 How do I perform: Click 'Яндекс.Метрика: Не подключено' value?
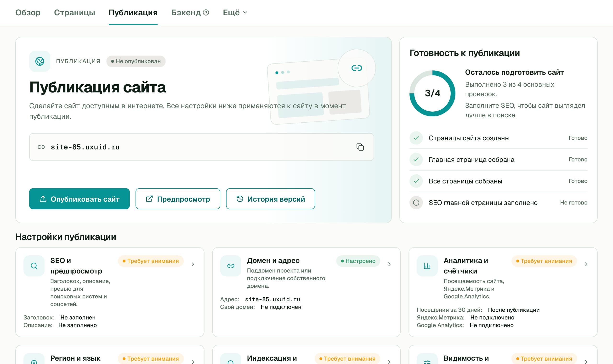tap(492, 317)
